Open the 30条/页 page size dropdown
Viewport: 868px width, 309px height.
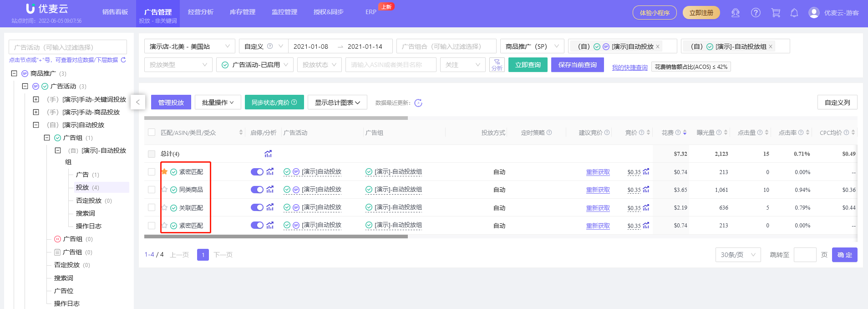[x=738, y=255]
